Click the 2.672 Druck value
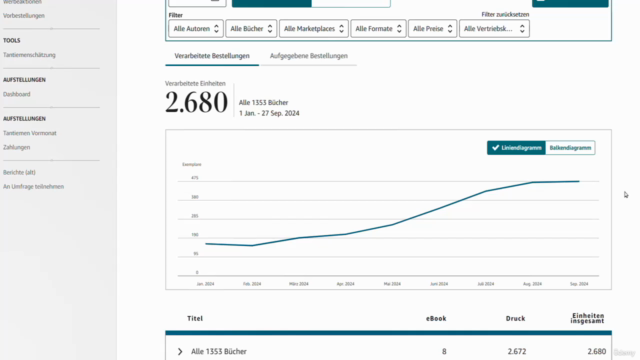The height and width of the screenshot is (360, 640). click(517, 351)
